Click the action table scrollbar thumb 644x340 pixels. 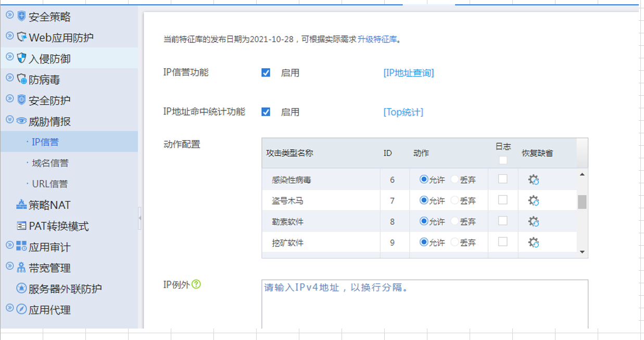[x=582, y=202]
